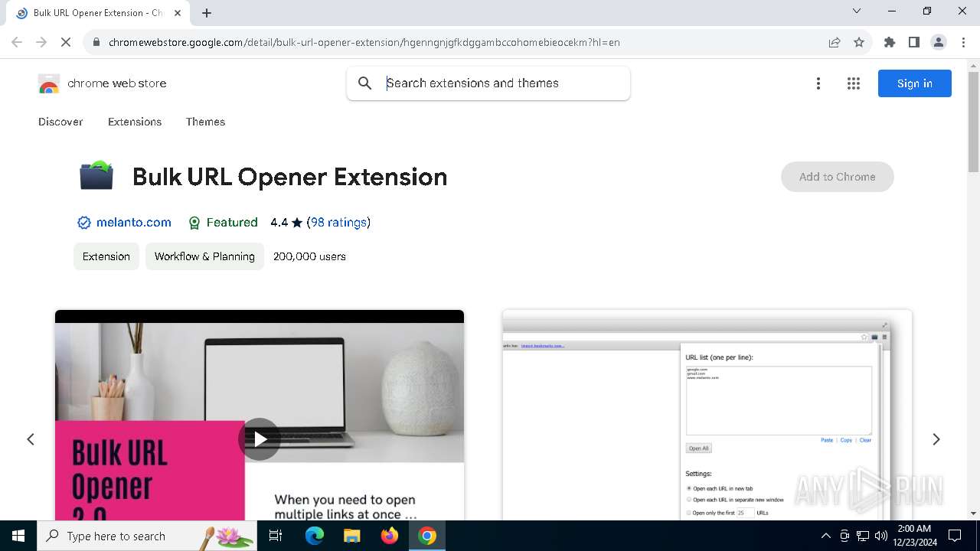This screenshot has width=980, height=551.
Task: Click the URL in the address bar
Action: click(364, 42)
